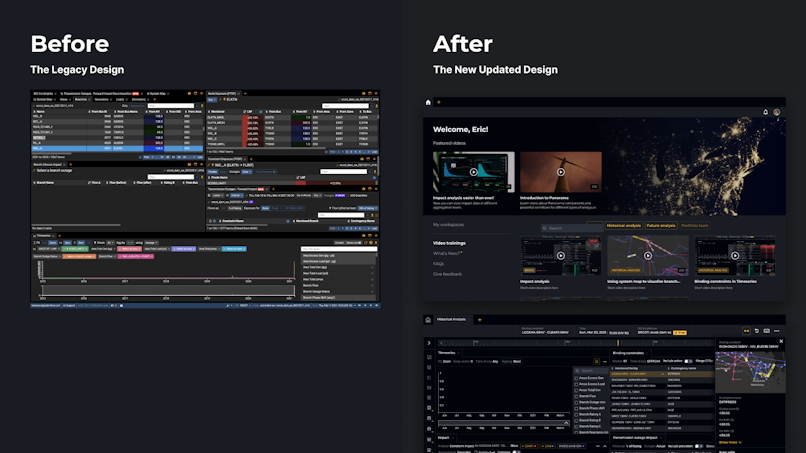Open the three-dot more menu
The image size is (806, 453).
click(x=777, y=331)
